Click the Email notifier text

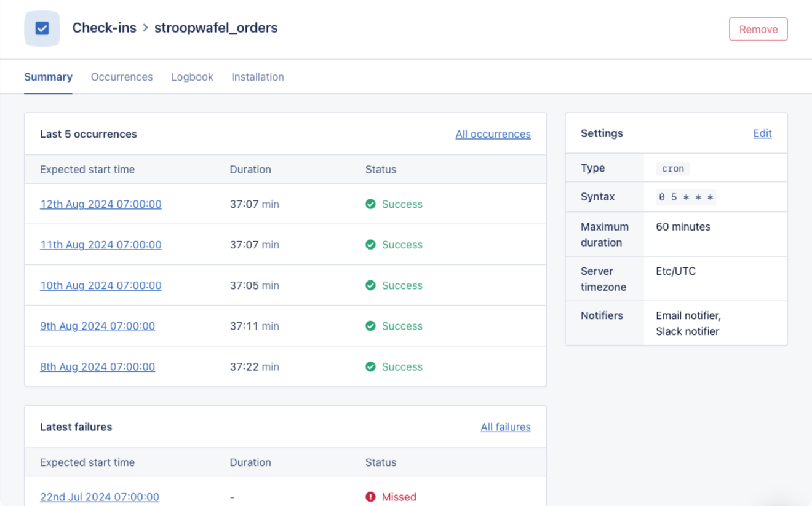[688, 315]
